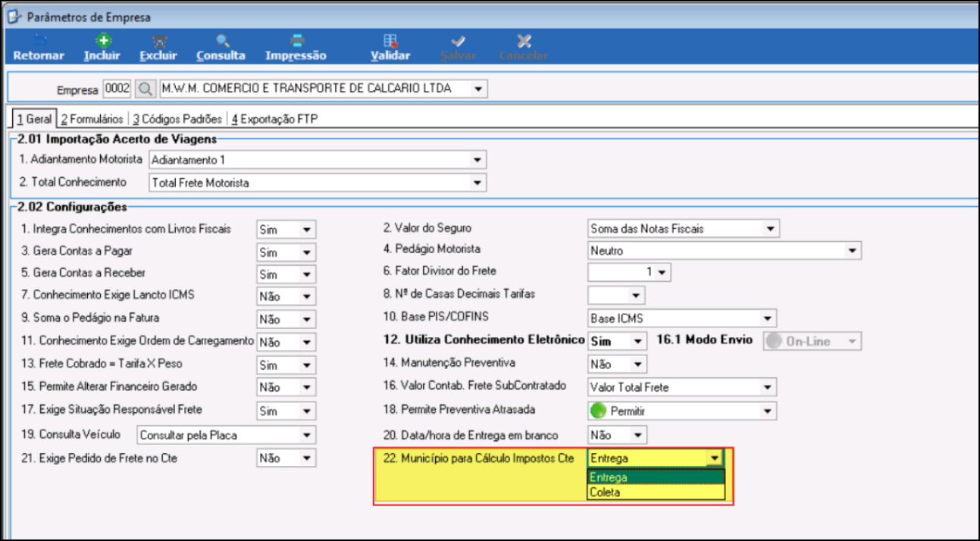Open Conhecimento Exige Lancto ICMS dropdown
980x541 pixels.
pyautogui.click(x=307, y=296)
